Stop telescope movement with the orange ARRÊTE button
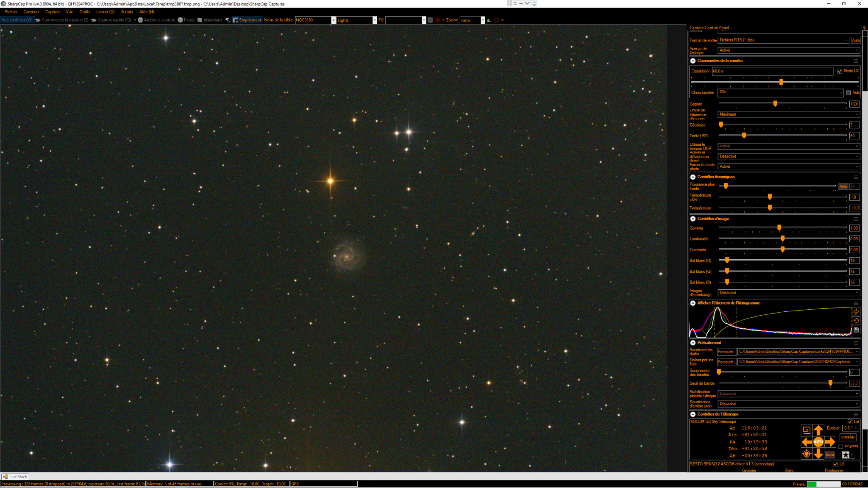Viewport: 868px width, 488px height. [818, 442]
